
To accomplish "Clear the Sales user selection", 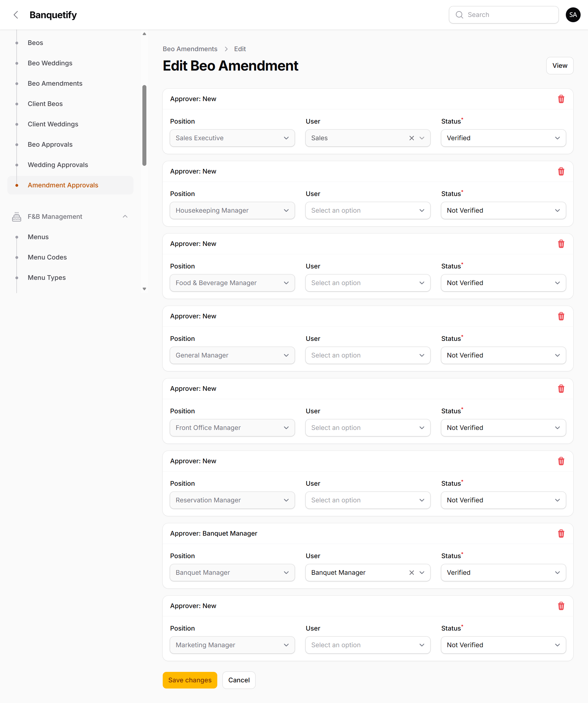I will [x=411, y=138].
